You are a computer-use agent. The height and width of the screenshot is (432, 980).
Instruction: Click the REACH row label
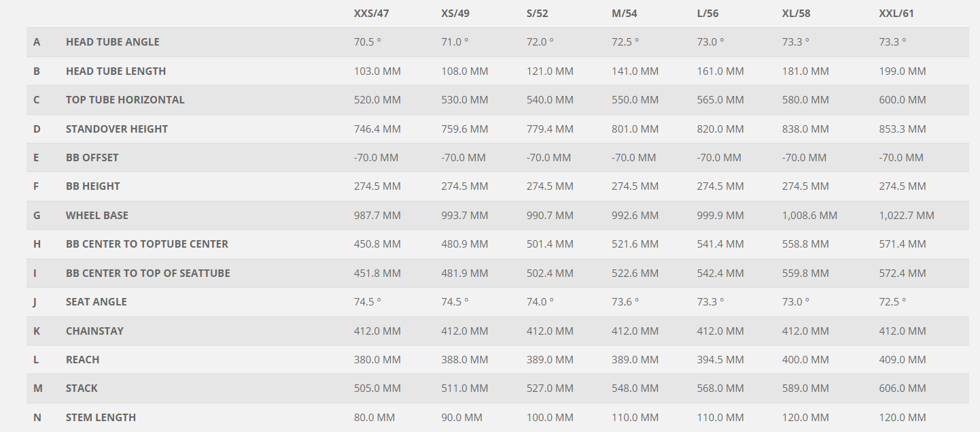pos(83,360)
